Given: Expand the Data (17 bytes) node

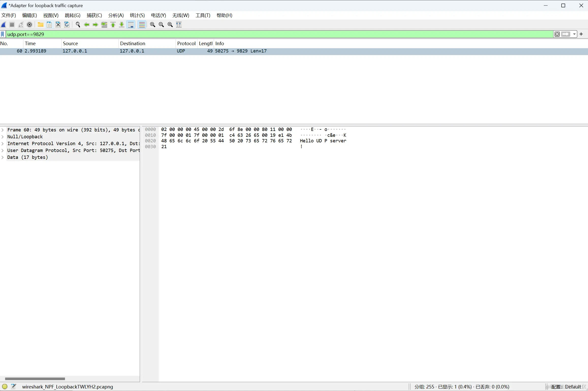Looking at the screenshot, I should click(x=3, y=157).
